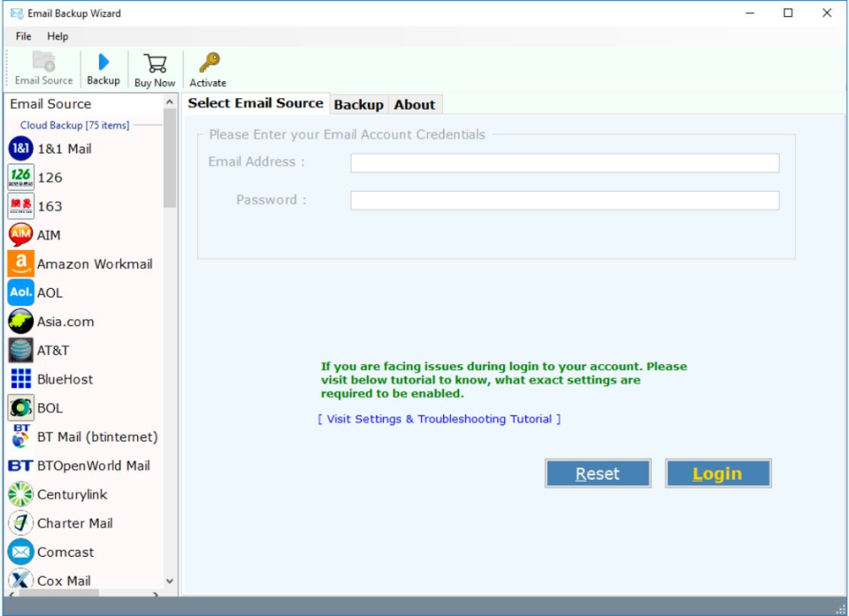
Task: Click inside the Email Address field
Action: (566, 163)
